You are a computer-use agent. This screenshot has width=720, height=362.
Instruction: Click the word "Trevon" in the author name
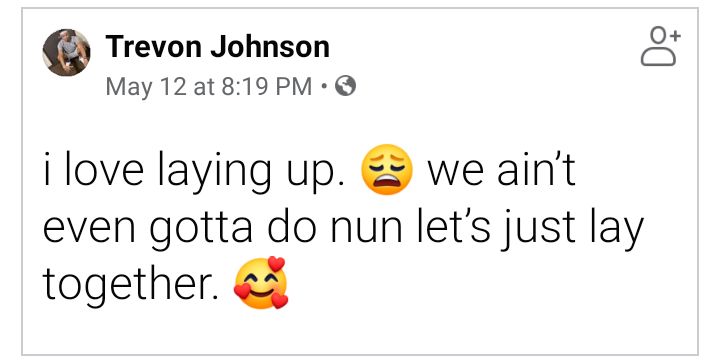[153, 46]
